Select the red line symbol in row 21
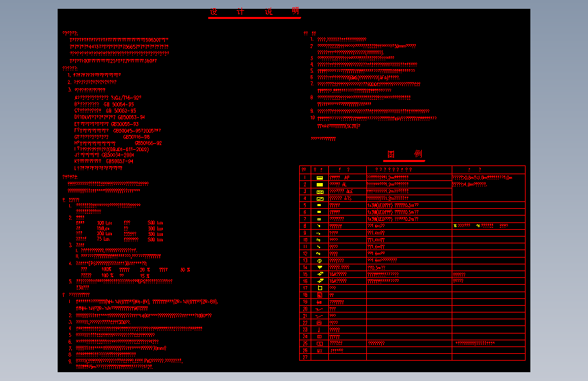 click(x=319, y=316)
